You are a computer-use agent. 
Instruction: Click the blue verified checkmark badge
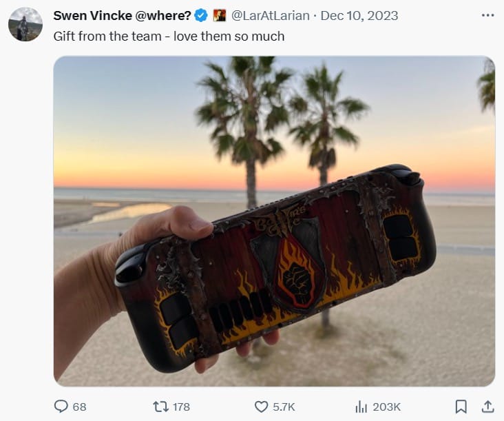pyautogui.click(x=201, y=15)
